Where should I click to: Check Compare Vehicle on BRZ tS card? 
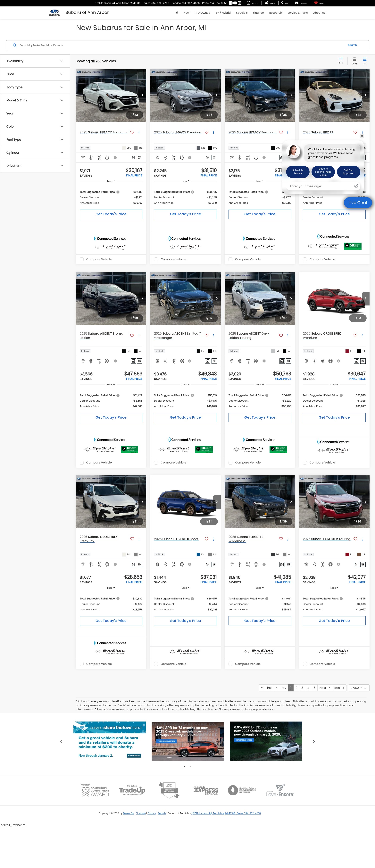(305, 259)
